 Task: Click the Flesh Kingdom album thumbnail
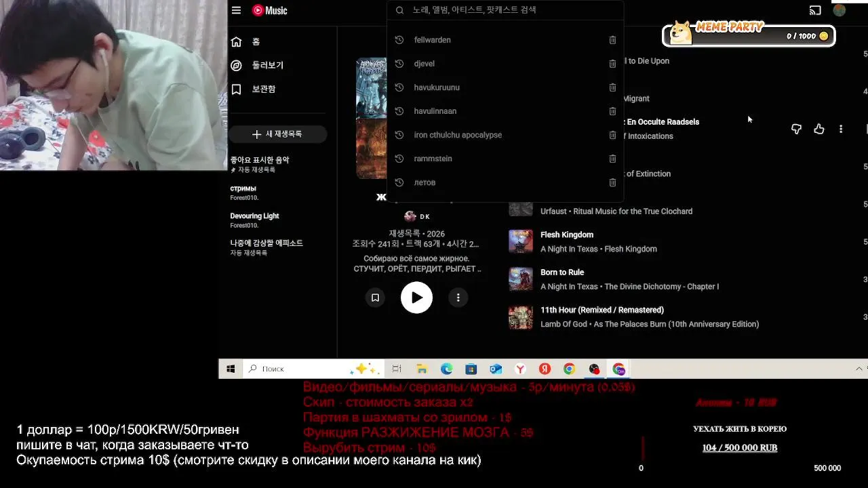coord(521,242)
